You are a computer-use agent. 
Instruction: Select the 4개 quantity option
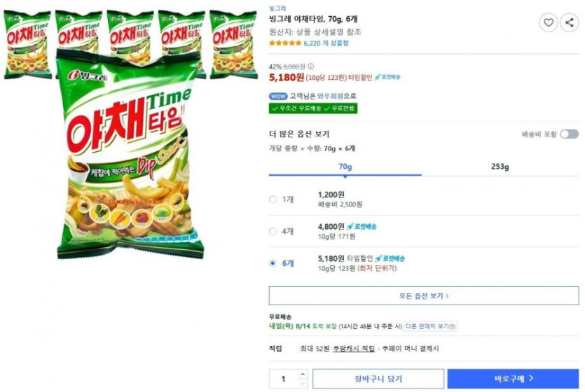(x=273, y=231)
